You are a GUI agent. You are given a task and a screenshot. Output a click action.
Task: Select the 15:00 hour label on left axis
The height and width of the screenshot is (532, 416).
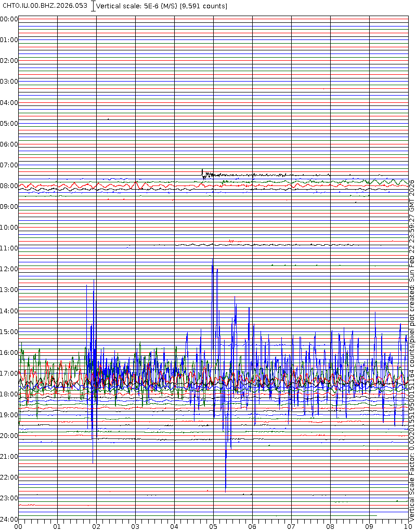(x=9, y=331)
